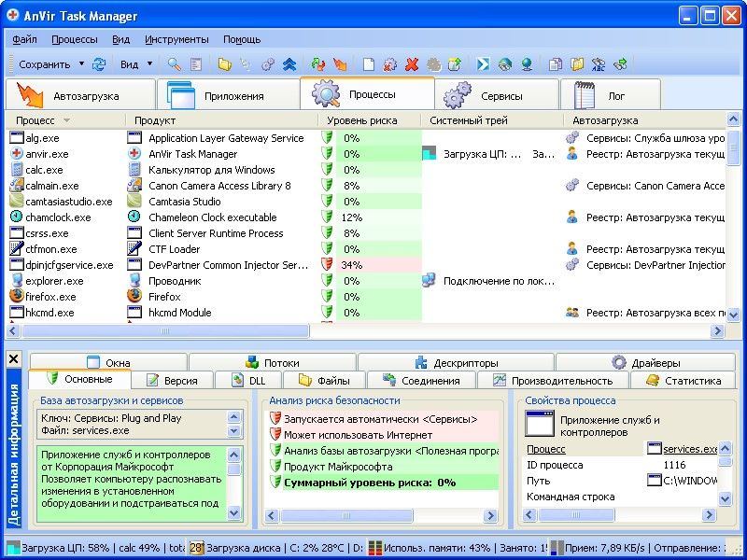Click the blue double up-arrows toolbar icon
Image resolution: width=747 pixels, height=560 pixels.
[x=289, y=64]
